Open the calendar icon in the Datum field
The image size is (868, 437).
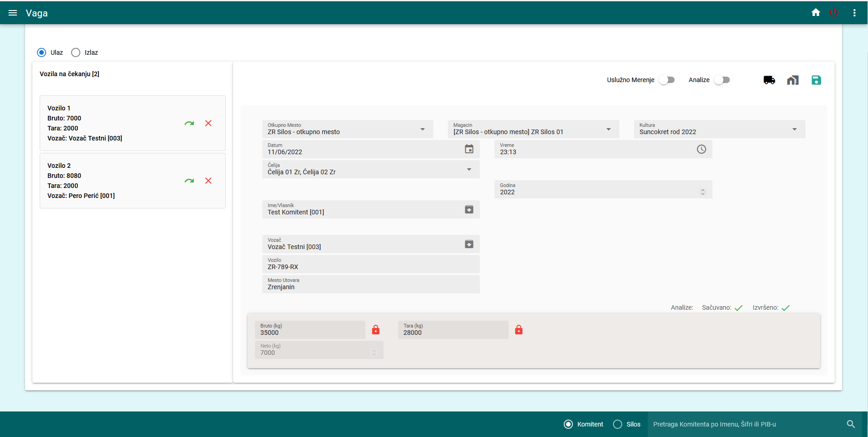pyautogui.click(x=469, y=149)
